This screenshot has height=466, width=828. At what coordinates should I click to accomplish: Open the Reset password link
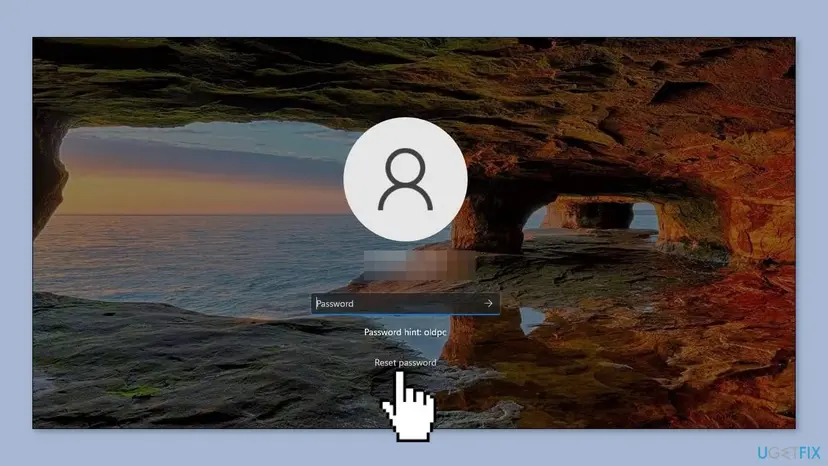(405, 362)
